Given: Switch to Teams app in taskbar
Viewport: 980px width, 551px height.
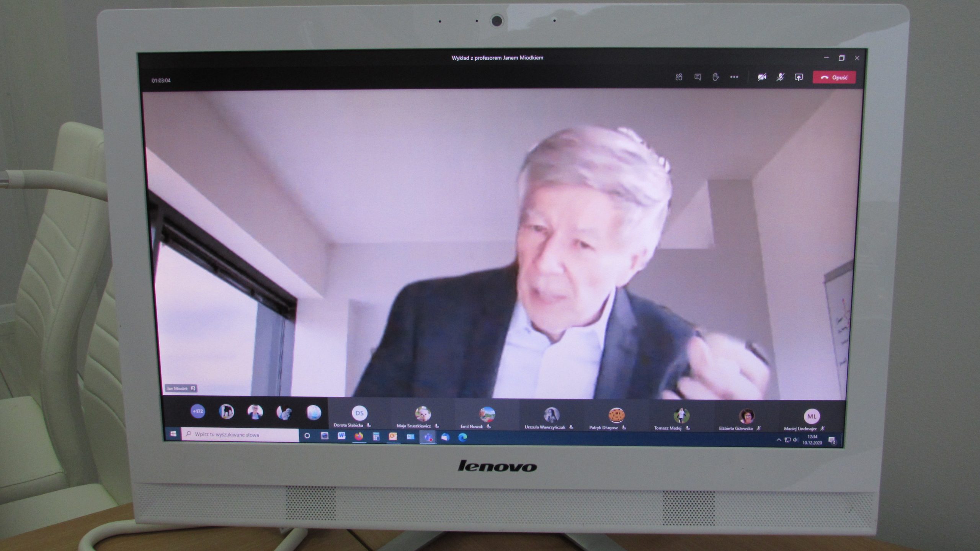Looking at the screenshot, I should coord(428,437).
